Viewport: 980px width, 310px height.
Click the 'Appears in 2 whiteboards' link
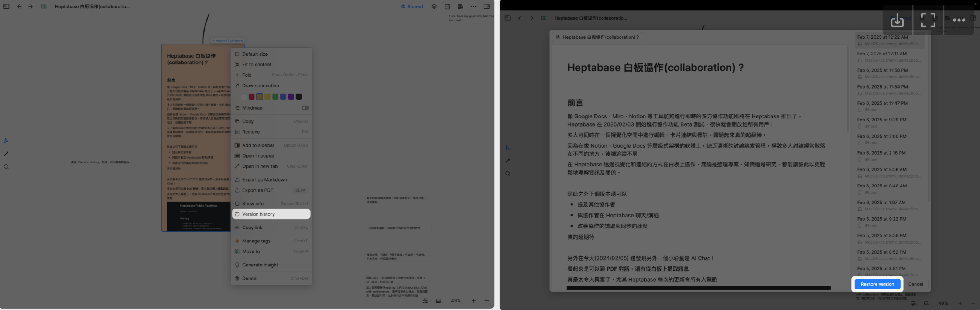[x=227, y=40]
